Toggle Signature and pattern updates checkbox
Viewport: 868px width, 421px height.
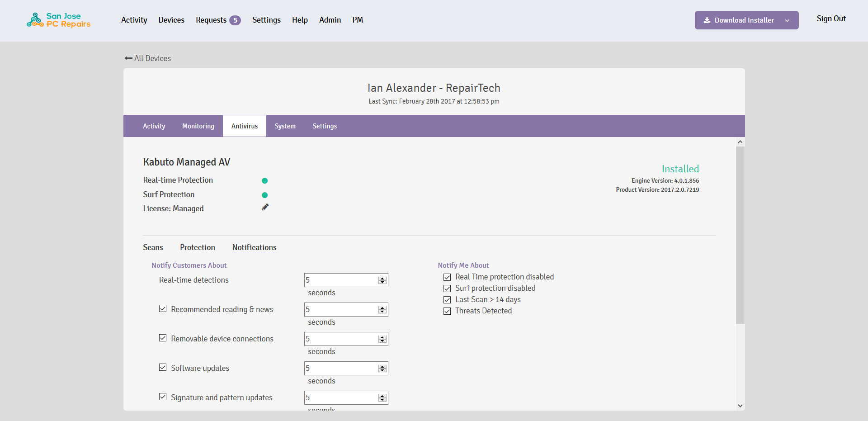click(163, 397)
